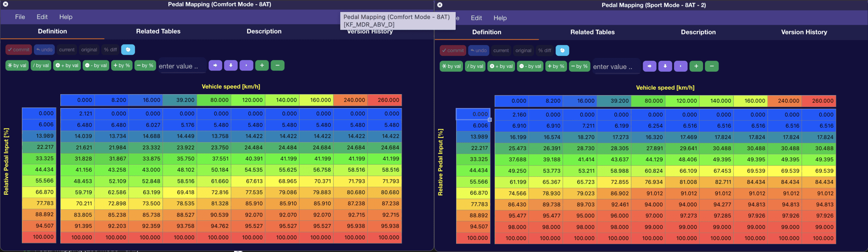
Task: Click '+ by val' button in Sport Mode window
Action: pos(501,66)
